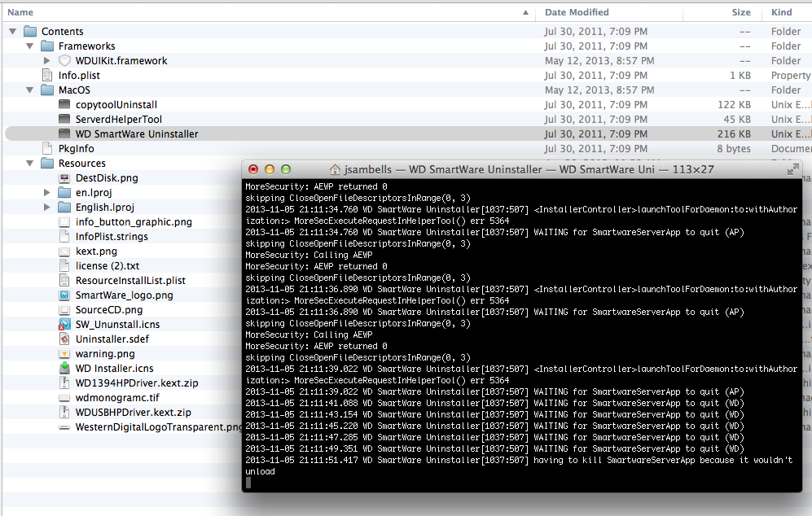Click the DestDisk.png image icon

[x=64, y=178]
